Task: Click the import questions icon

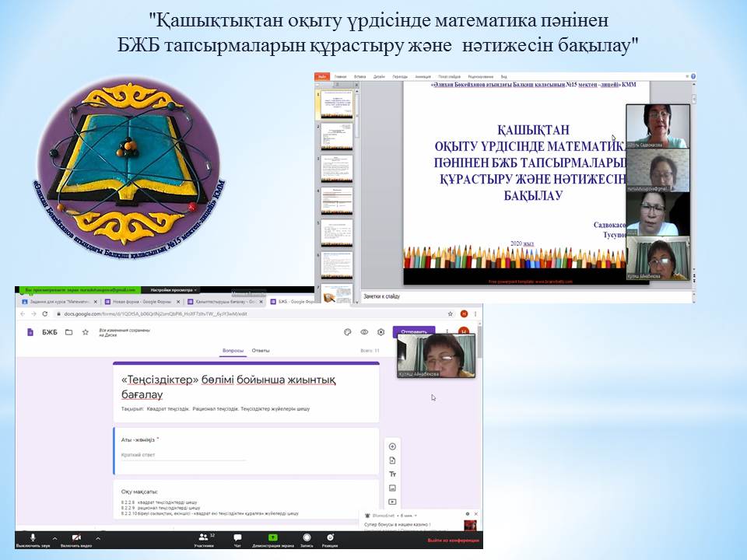Action: pyautogui.click(x=392, y=460)
